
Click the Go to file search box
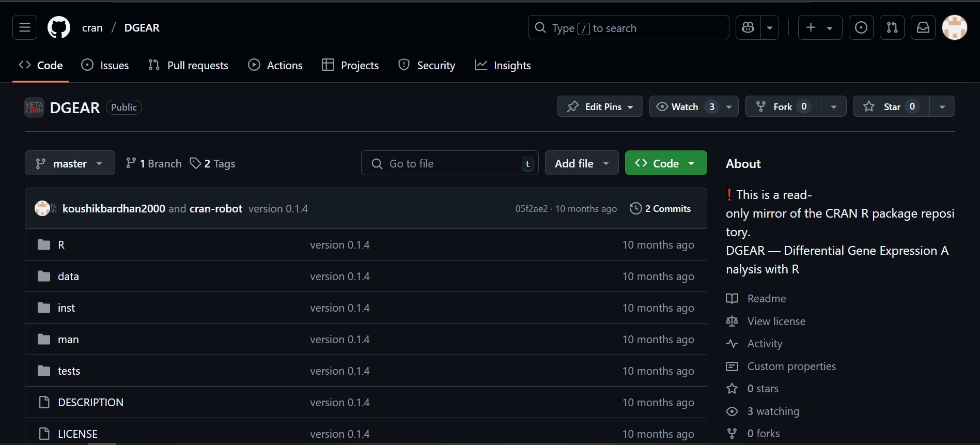pyautogui.click(x=450, y=163)
